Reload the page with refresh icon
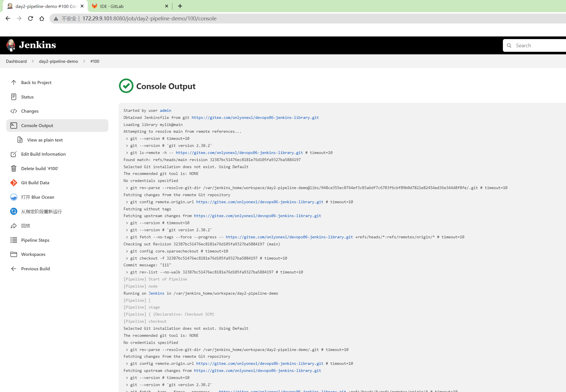 31,18
